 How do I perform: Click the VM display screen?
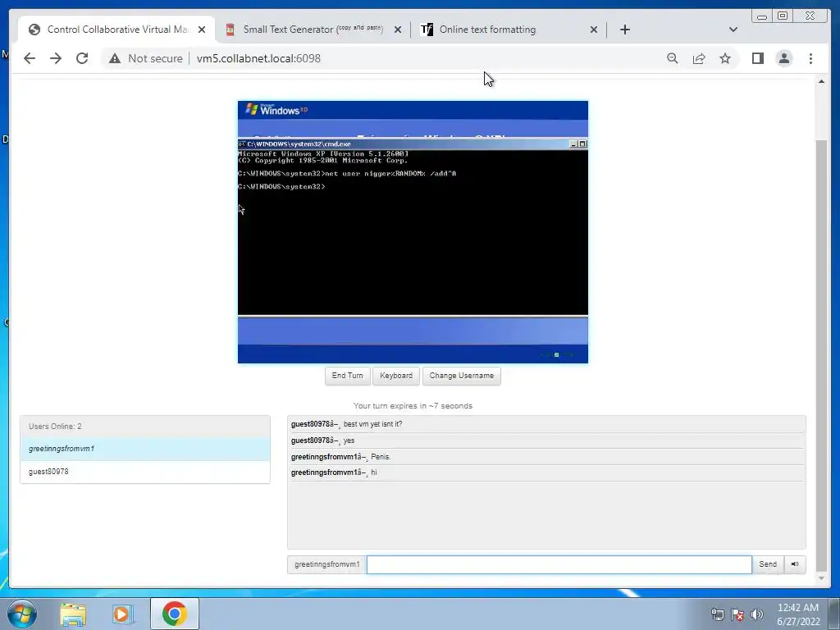tap(413, 232)
